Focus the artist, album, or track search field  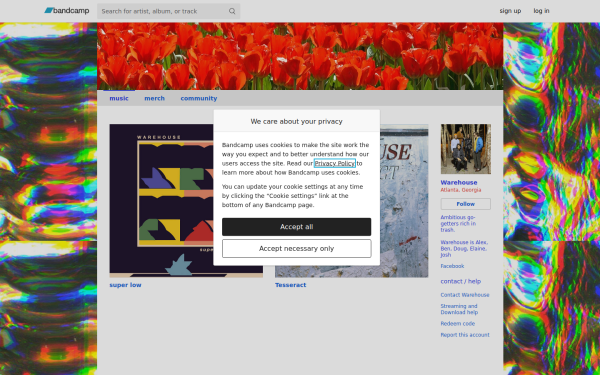pos(168,11)
